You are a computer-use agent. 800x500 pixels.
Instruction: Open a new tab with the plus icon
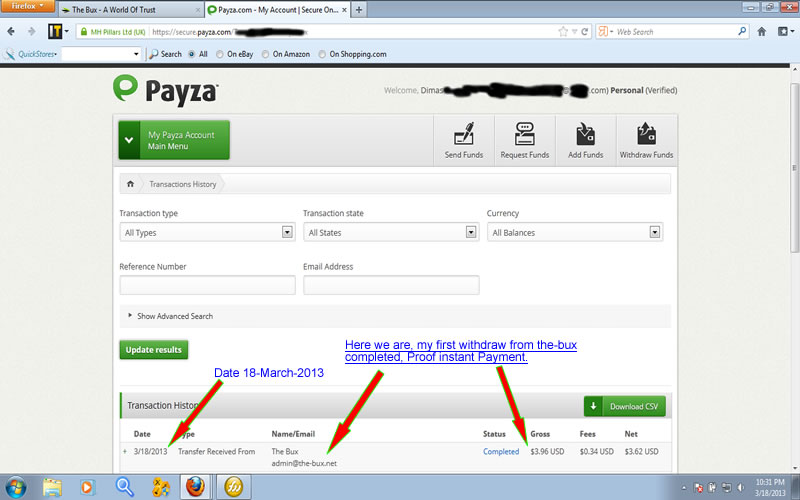tap(359, 10)
